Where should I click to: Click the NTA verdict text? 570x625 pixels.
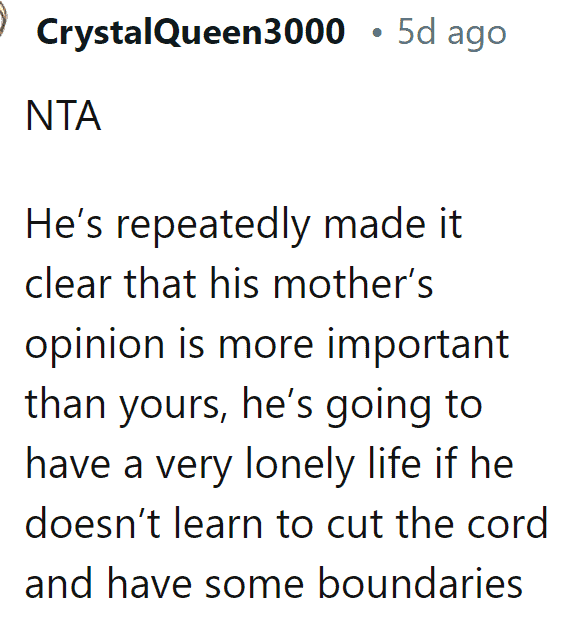tap(63, 116)
